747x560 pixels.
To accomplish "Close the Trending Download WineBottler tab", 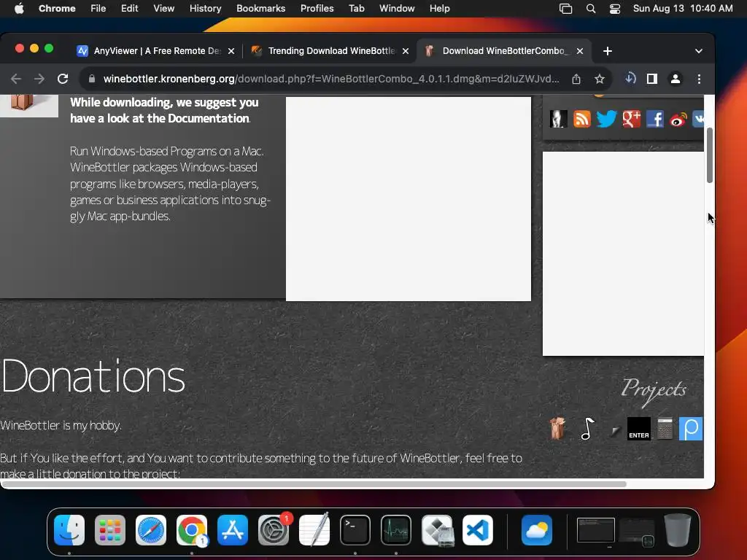I will 406,51.
